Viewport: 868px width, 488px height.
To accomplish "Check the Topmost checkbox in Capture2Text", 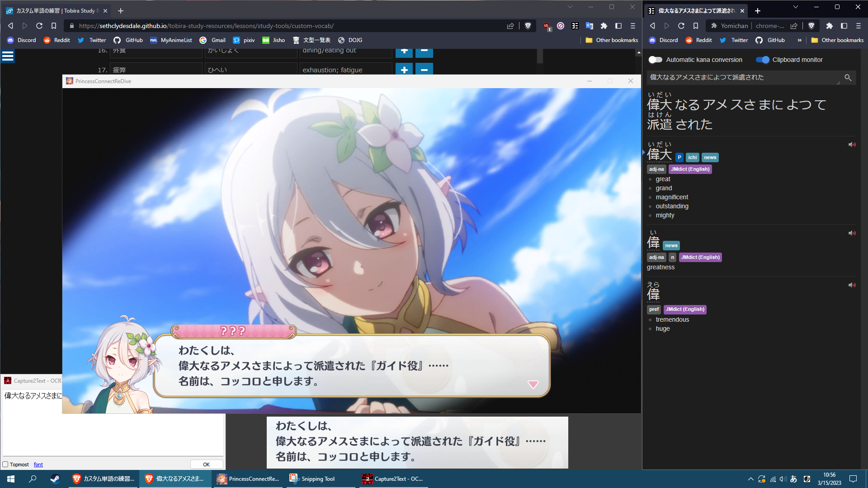I will (5, 465).
